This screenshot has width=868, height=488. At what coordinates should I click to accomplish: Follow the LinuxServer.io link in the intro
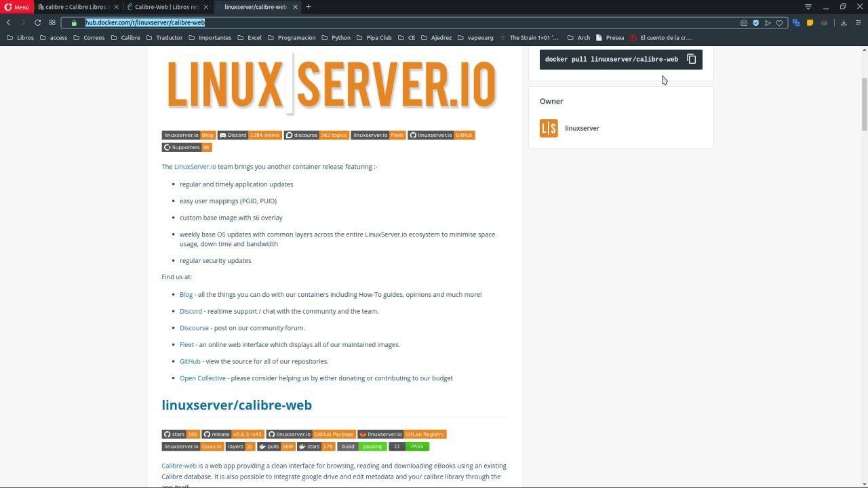click(195, 167)
